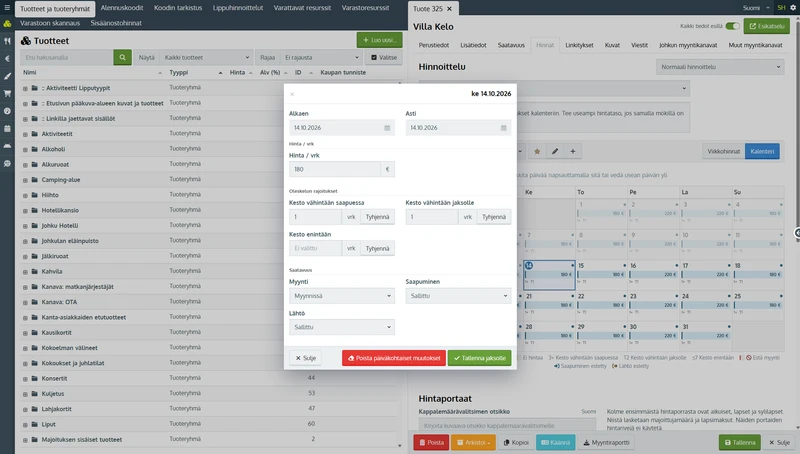Click the Valitse checkbox button
This screenshot has height=454, width=800.
coord(384,57)
